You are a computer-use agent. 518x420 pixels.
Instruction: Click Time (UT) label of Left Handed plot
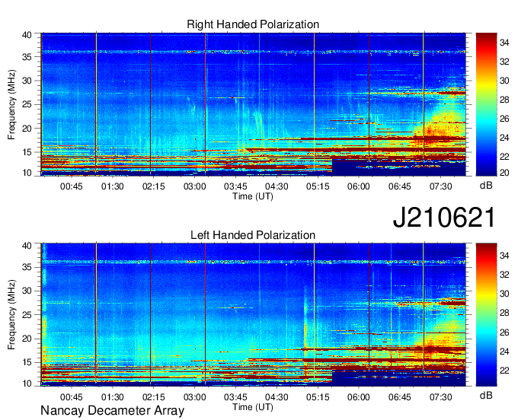pyautogui.click(x=253, y=407)
